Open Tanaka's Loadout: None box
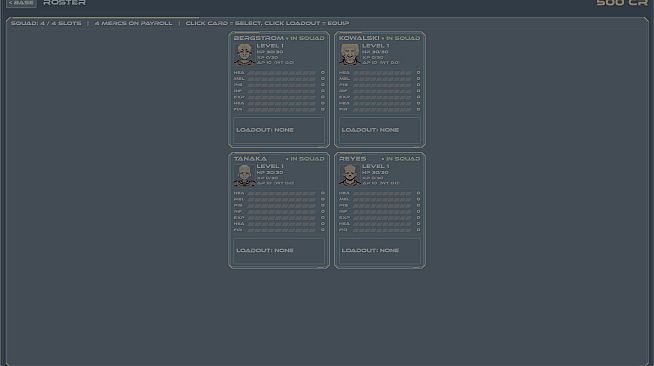This screenshot has width=654, height=366. pos(279,251)
